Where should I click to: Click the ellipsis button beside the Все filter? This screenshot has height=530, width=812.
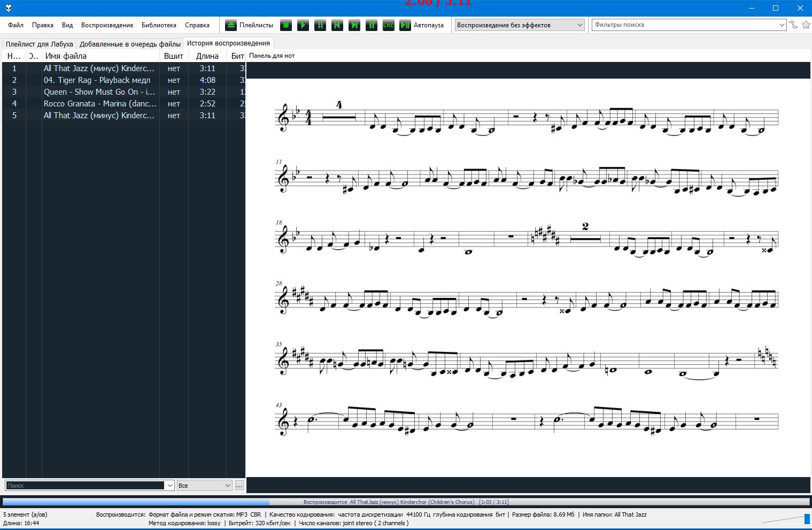pos(239,486)
